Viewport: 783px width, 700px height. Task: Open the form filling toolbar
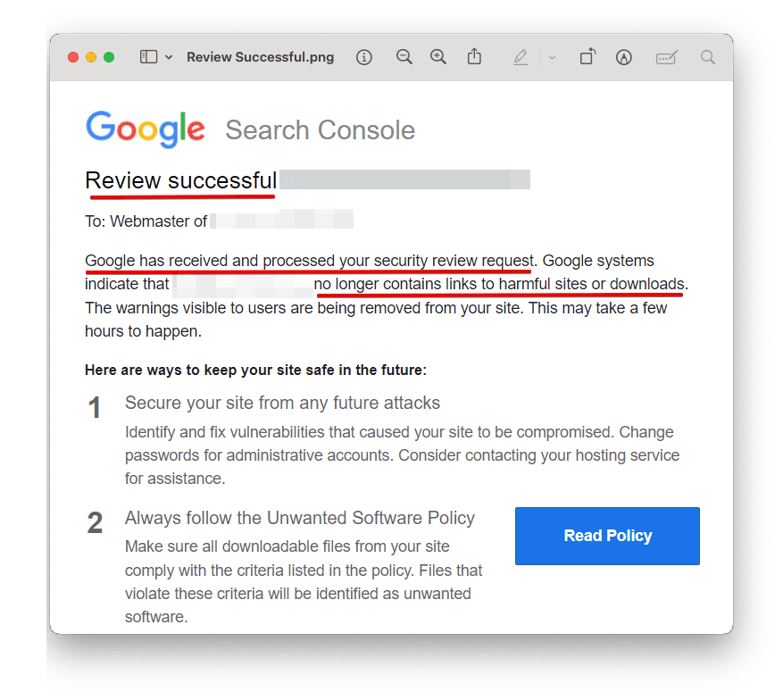click(666, 57)
